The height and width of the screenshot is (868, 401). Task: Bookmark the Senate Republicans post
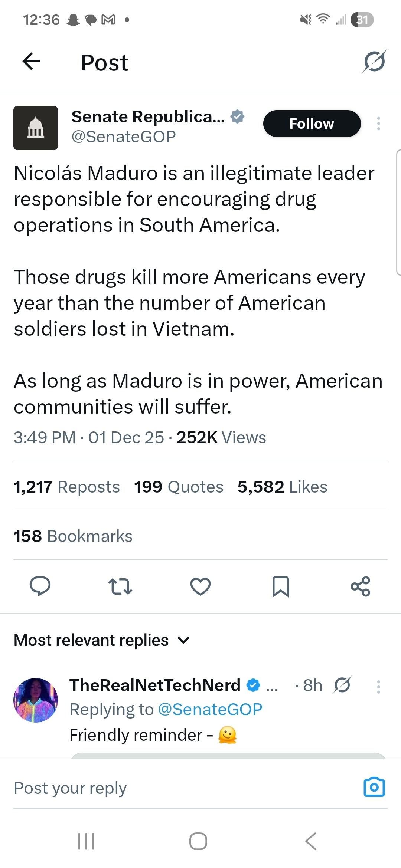281,586
